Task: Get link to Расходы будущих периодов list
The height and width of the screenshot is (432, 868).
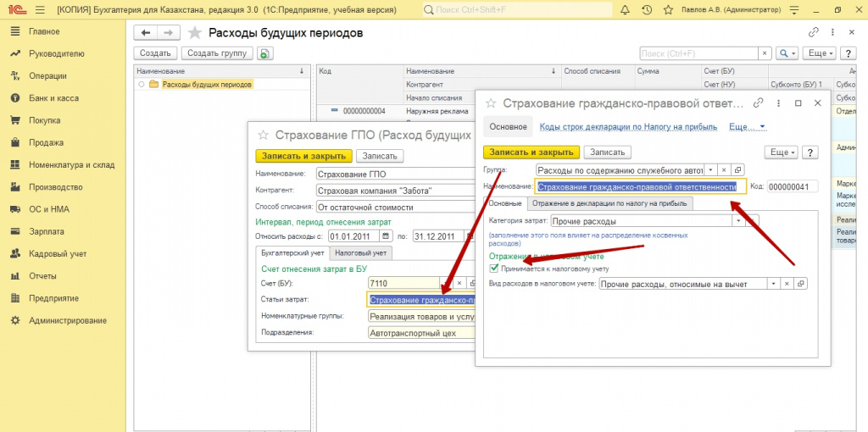Action: tap(813, 33)
